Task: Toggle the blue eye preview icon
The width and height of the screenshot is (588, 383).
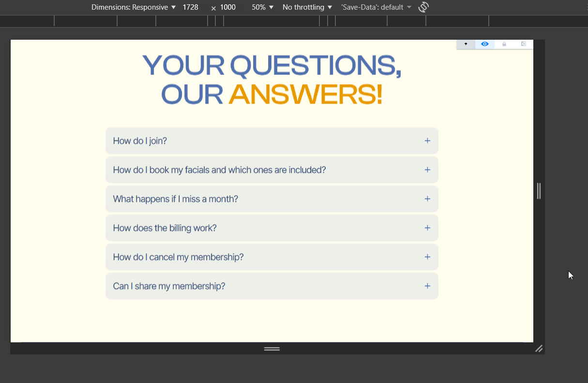Action: click(x=485, y=44)
